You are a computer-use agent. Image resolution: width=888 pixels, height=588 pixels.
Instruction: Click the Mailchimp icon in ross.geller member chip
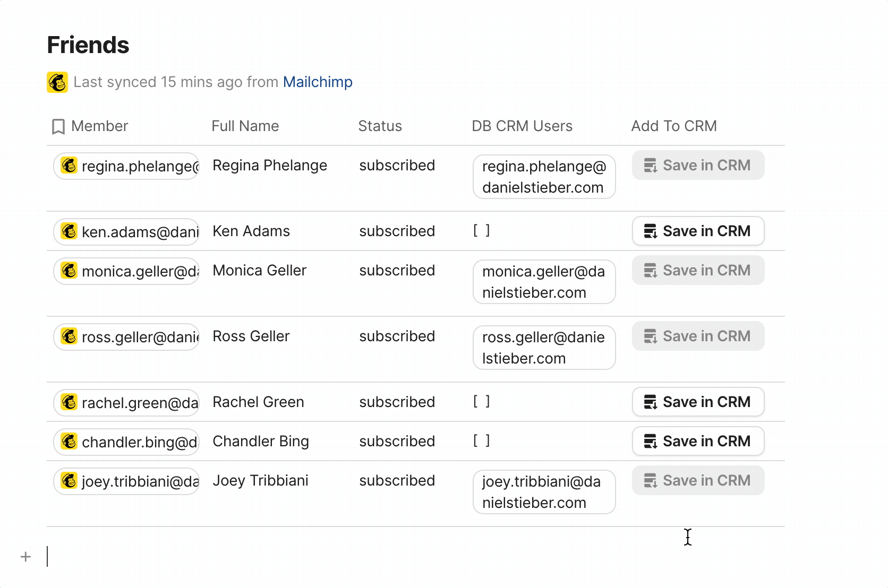[x=69, y=336]
